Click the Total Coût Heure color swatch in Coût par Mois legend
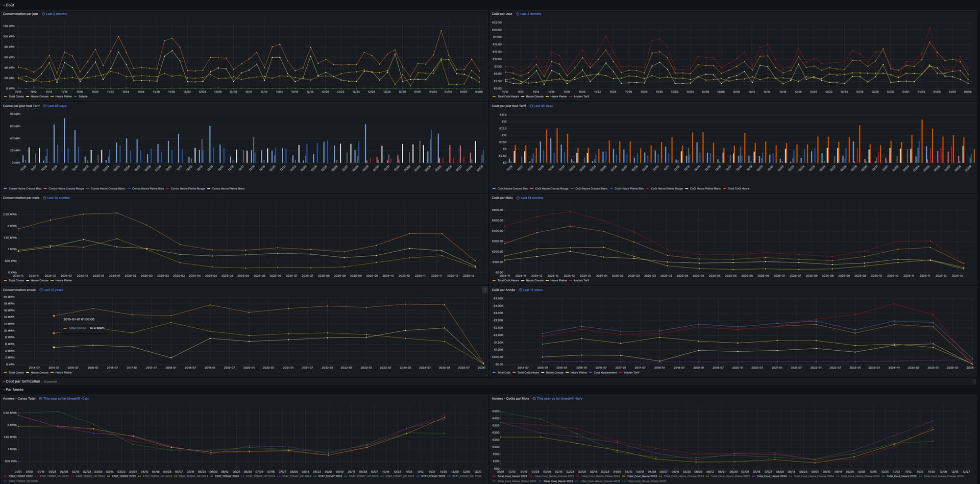 point(494,281)
